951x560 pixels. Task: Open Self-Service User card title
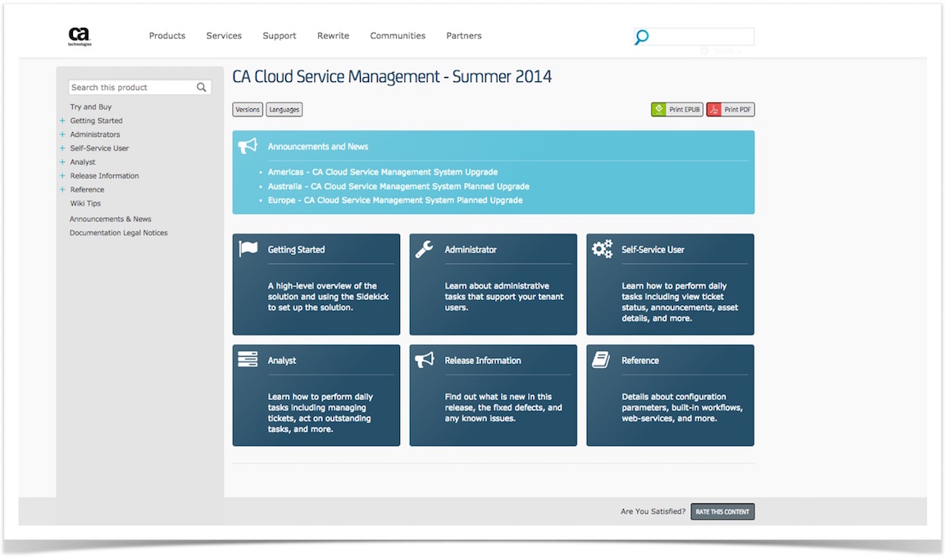[x=653, y=249]
